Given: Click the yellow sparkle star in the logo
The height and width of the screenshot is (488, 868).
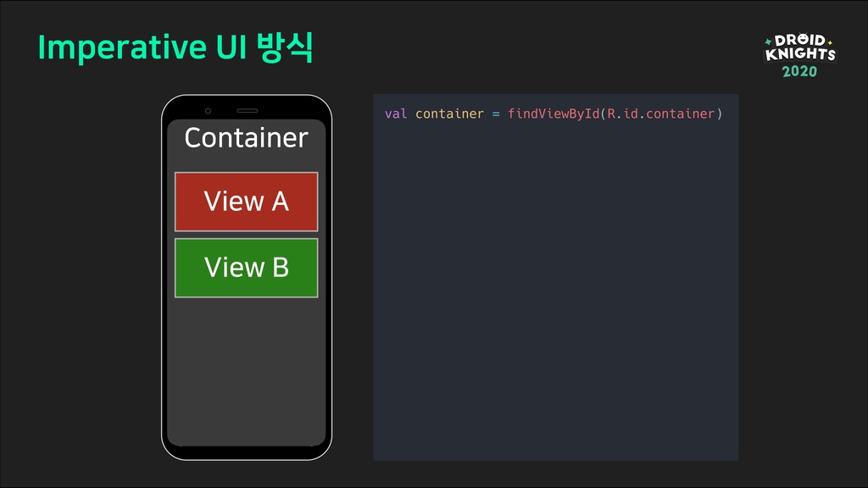Looking at the screenshot, I should (x=830, y=42).
